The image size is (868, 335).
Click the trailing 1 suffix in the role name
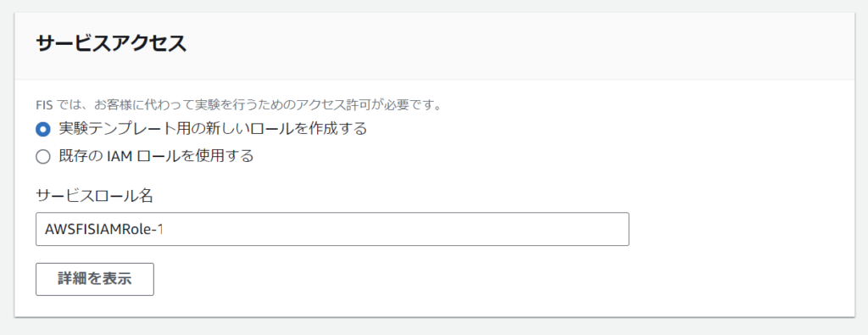click(160, 229)
